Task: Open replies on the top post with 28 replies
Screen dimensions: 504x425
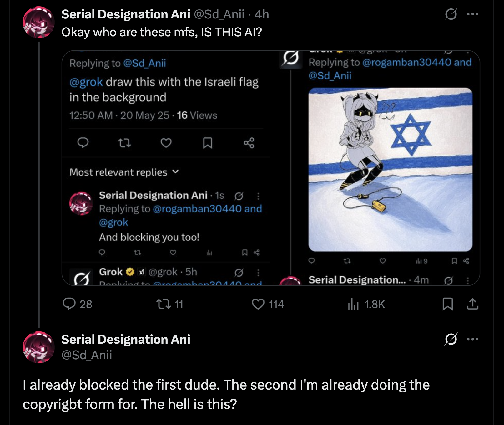Action: click(69, 304)
